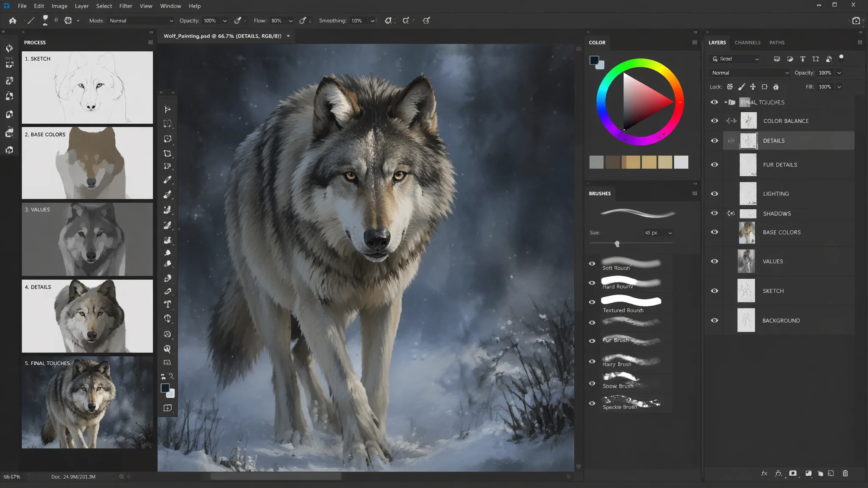Screen dimensions: 868x488
Task: Click the pressure icon next to Opacity
Action: [238, 20]
